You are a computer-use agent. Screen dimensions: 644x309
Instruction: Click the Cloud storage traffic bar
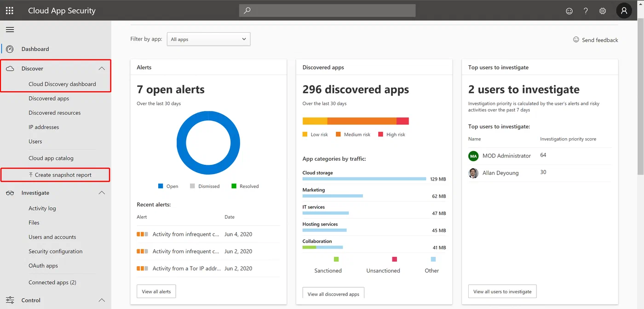(x=364, y=179)
